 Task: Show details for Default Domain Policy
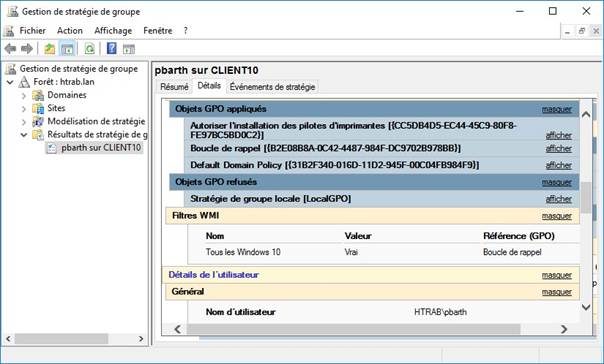559,166
